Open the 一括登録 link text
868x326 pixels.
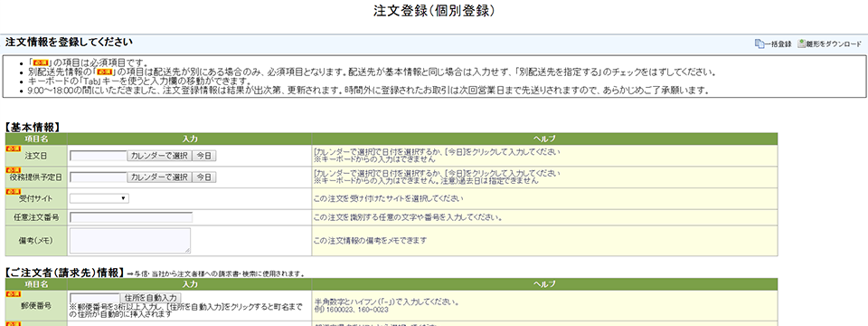click(x=778, y=44)
